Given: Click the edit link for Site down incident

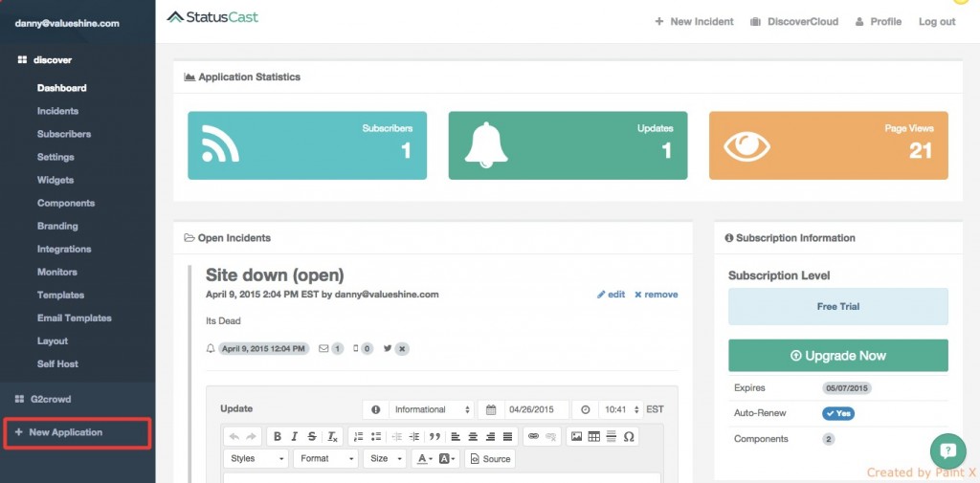Looking at the screenshot, I should pos(611,295).
